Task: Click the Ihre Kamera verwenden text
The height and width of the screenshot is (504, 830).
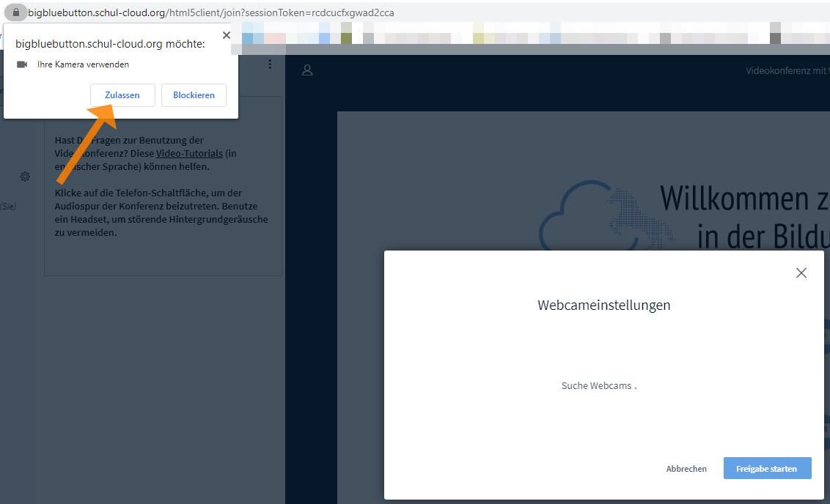Action: click(83, 64)
